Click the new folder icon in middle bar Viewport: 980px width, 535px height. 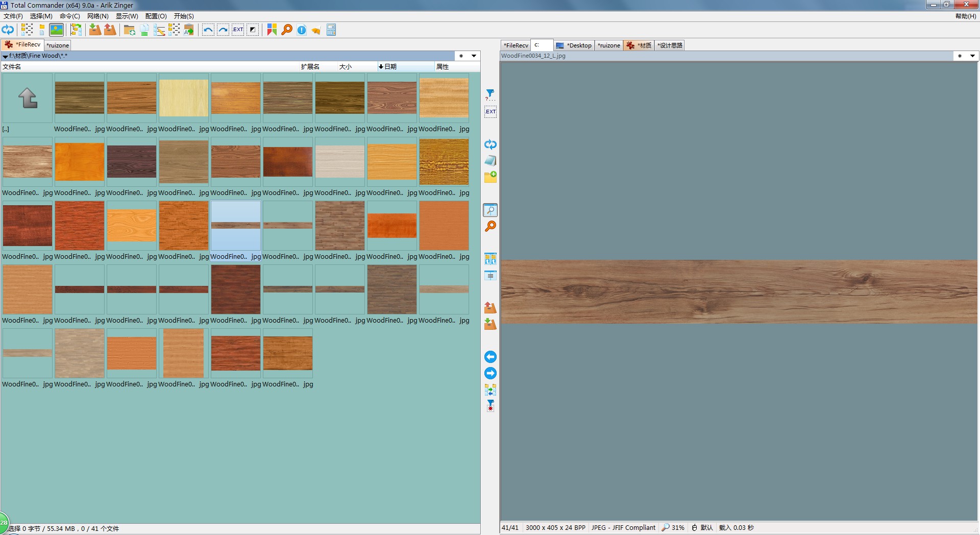(490, 177)
